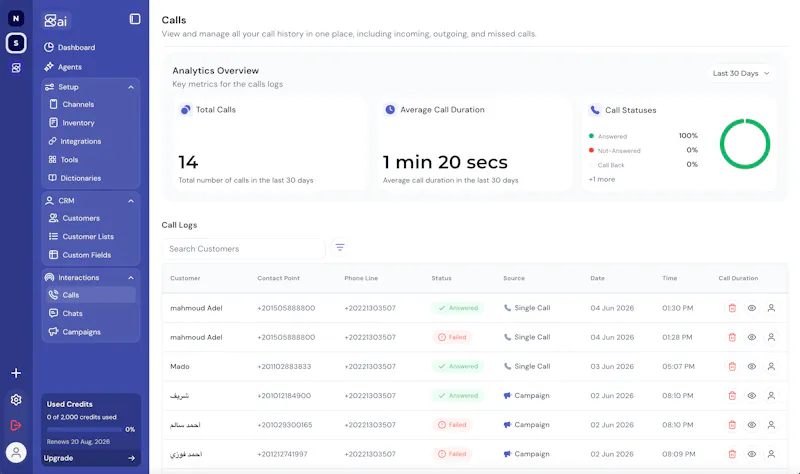Expand the +1 more call statuses

602,179
